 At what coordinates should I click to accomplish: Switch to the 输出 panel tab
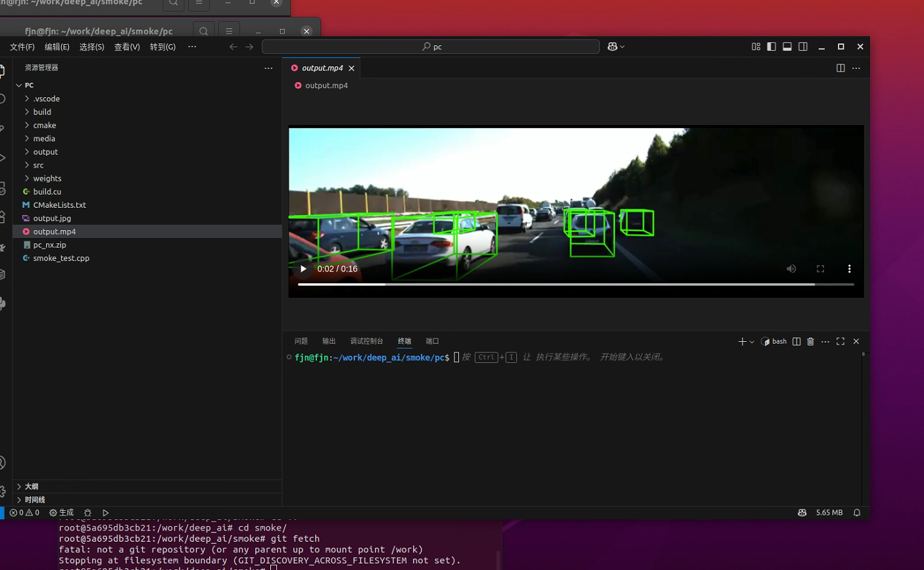(x=329, y=341)
